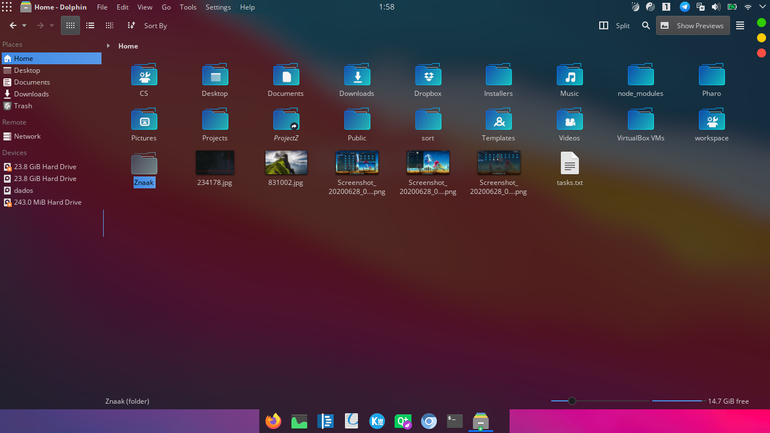The height and width of the screenshot is (433, 770).
Task: Open the search magnifier icon
Action: point(646,26)
